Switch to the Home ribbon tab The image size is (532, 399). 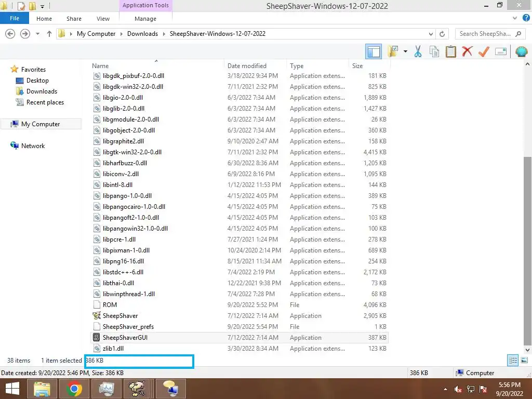click(44, 19)
